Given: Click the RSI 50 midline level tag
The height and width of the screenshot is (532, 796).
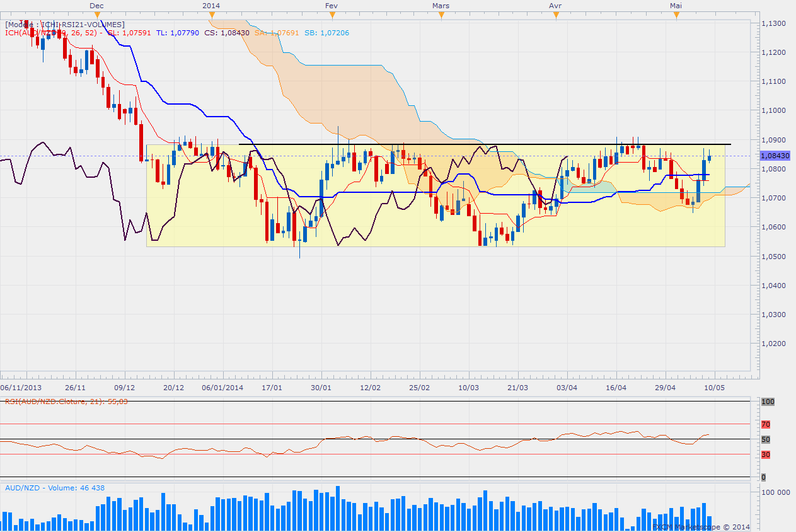Looking at the screenshot, I should tap(766, 439).
